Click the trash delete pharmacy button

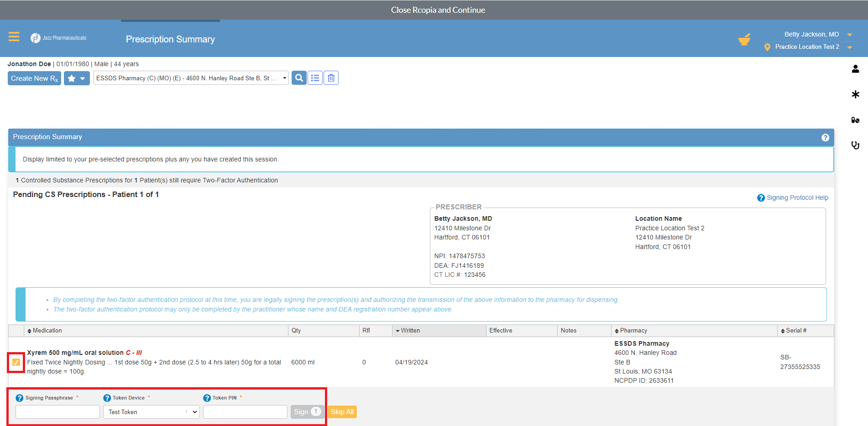[331, 78]
